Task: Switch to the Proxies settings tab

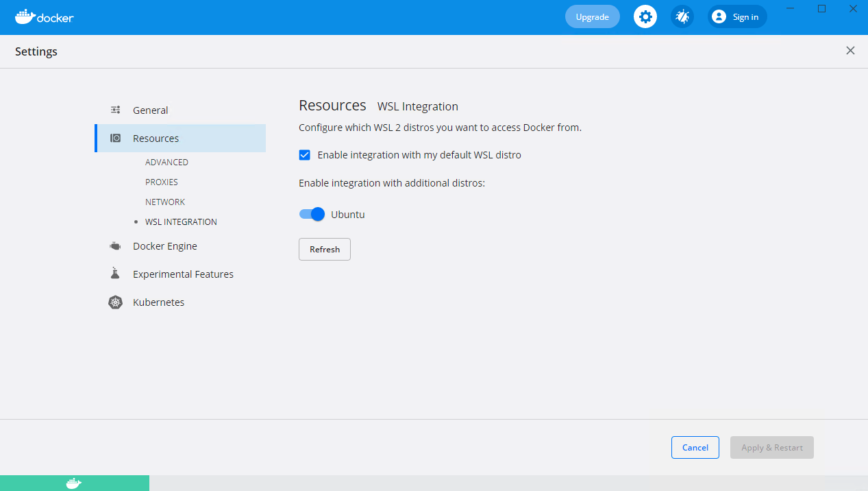Action: coord(162,182)
